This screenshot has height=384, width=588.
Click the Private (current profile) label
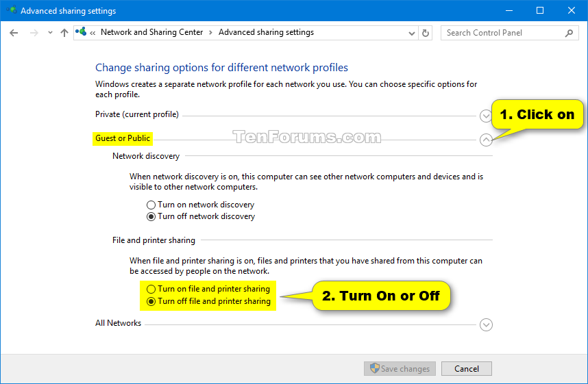pos(137,114)
